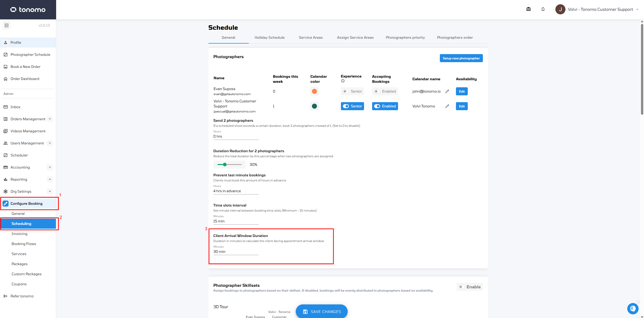This screenshot has width=644, height=318.
Task: Click the Inbox envelope icon
Action: click(6, 107)
